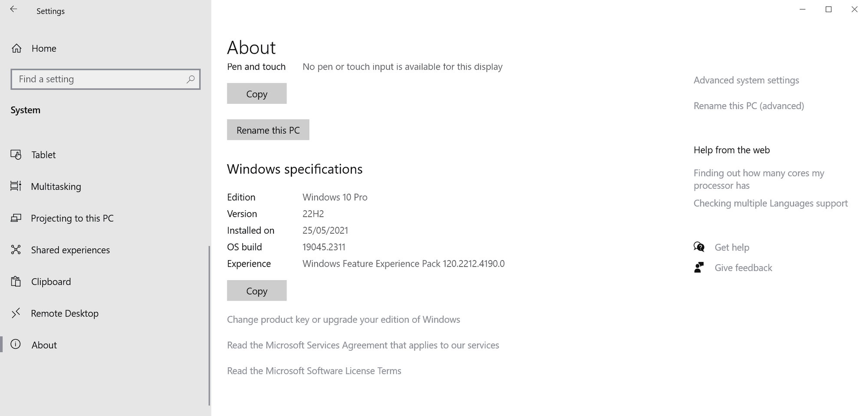Select the OS build '19045.2311'
The height and width of the screenshot is (416, 868).
(324, 247)
